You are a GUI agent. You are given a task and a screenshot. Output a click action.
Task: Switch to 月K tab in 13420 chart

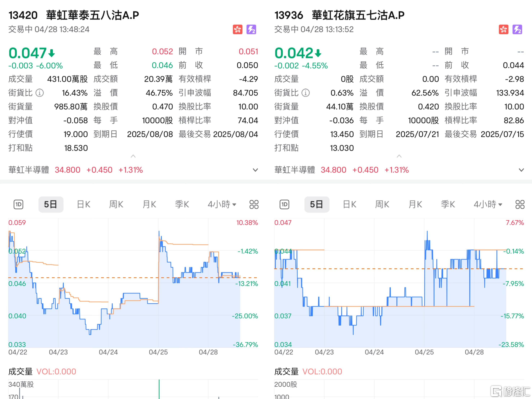(149, 204)
